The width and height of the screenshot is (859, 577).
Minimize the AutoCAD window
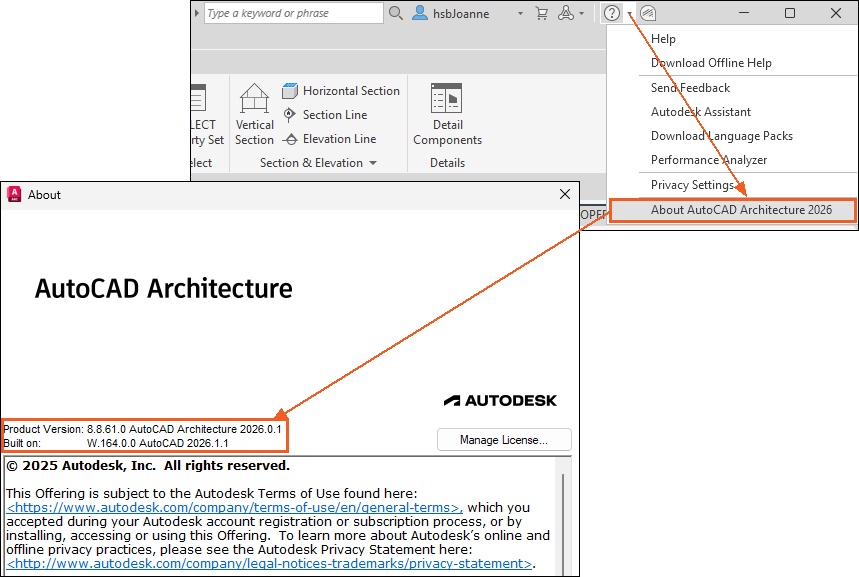[743, 13]
